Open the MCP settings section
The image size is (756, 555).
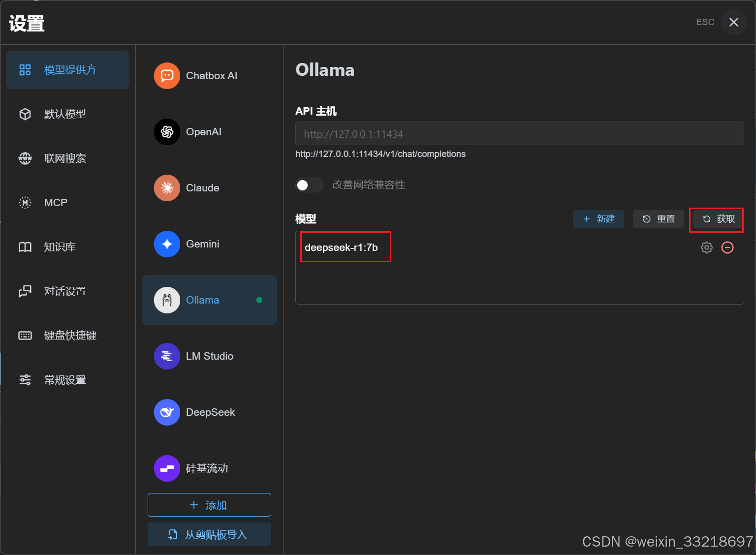click(67, 203)
